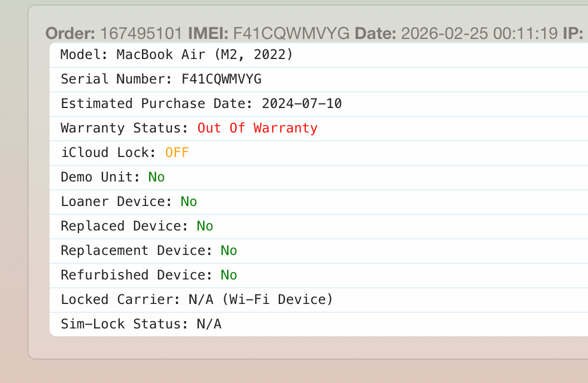
Task: Click the date 2026-02-25 00:11:19
Action: [479, 33]
